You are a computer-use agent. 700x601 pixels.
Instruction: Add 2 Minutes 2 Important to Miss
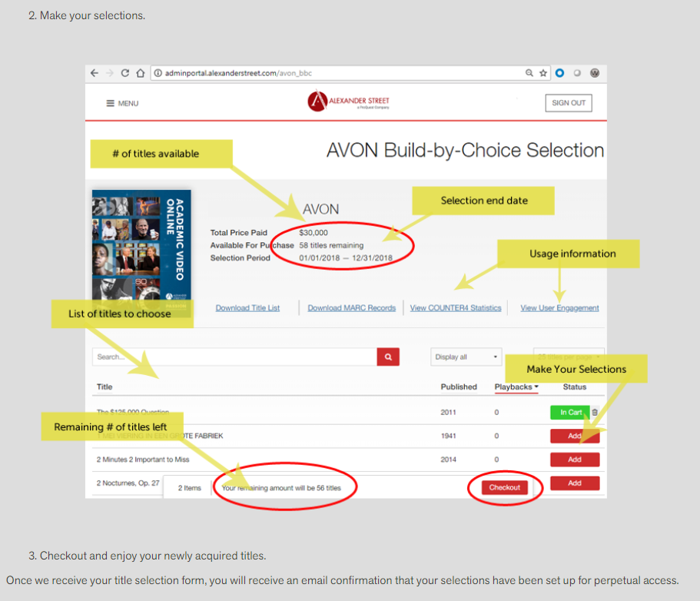coord(574,460)
